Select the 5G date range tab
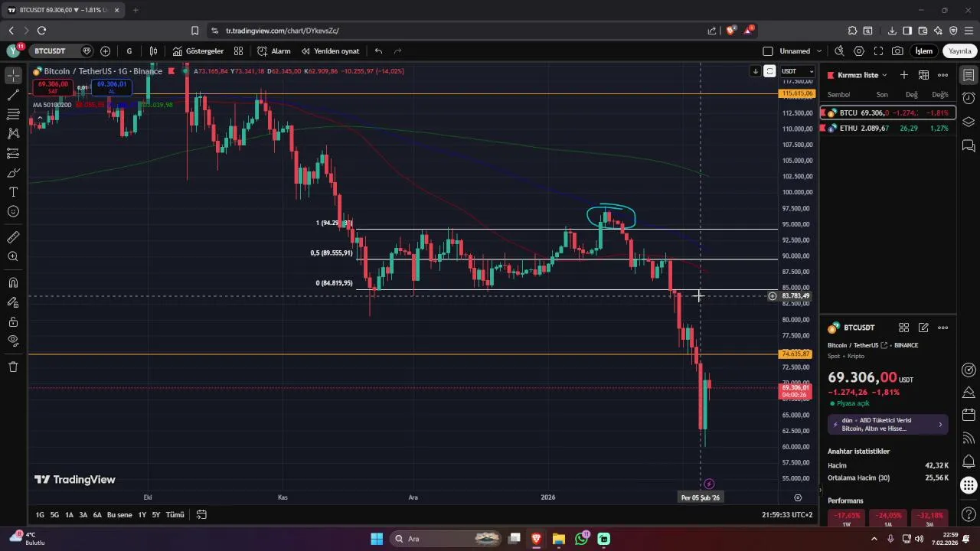980x551 pixels. [x=54, y=515]
